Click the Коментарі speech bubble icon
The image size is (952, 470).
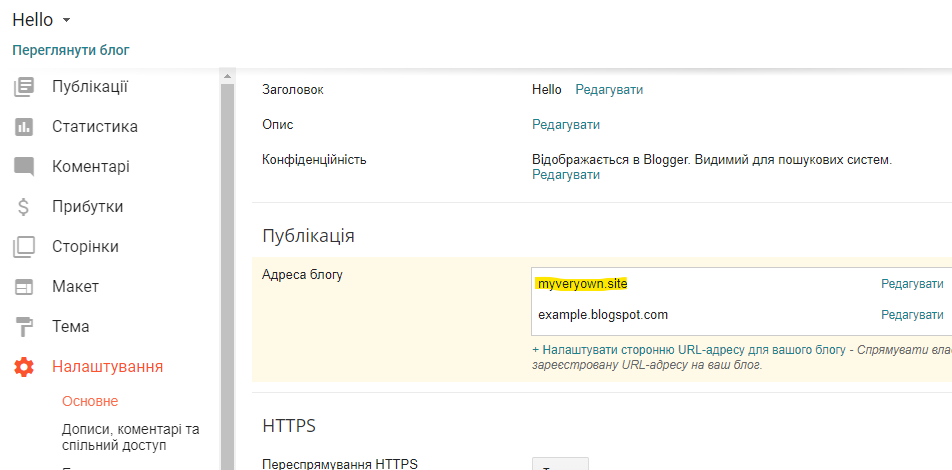pos(24,167)
